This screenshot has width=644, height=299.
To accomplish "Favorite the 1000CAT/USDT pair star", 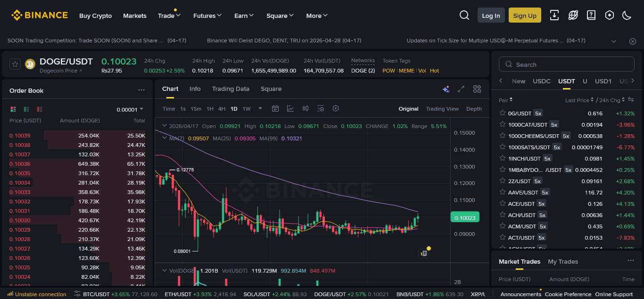I will tap(503, 124).
